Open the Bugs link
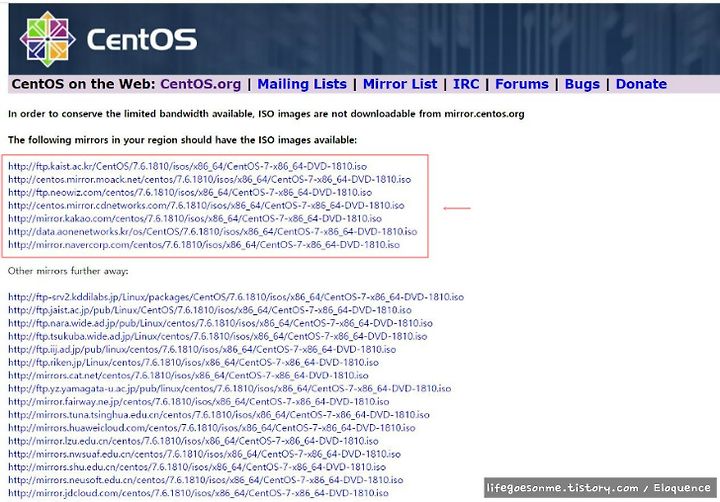 [x=582, y=84]
